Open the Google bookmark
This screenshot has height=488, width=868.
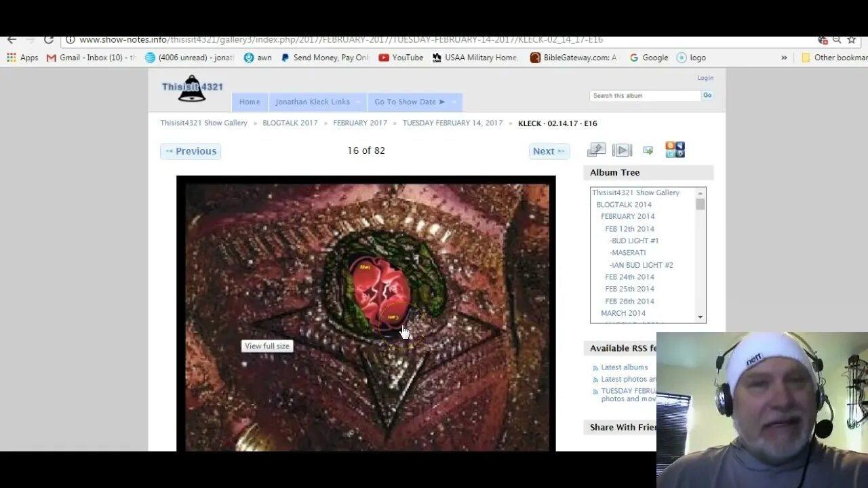click(x=649, y=58)
